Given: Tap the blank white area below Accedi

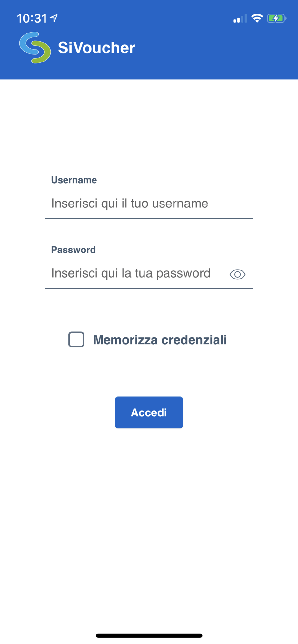Looking at the screenshot, I should click(149, 528).
